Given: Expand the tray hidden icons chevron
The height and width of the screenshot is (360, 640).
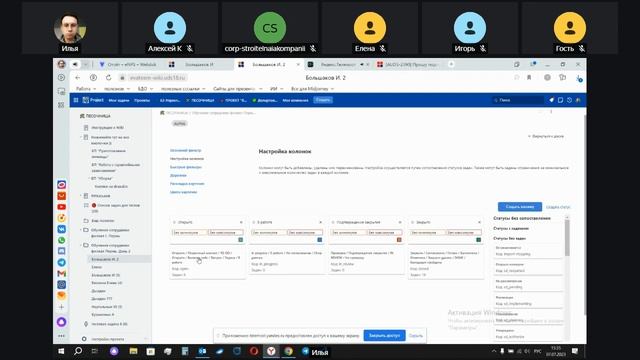Looking at the screenshot, I should coord(494,351).
